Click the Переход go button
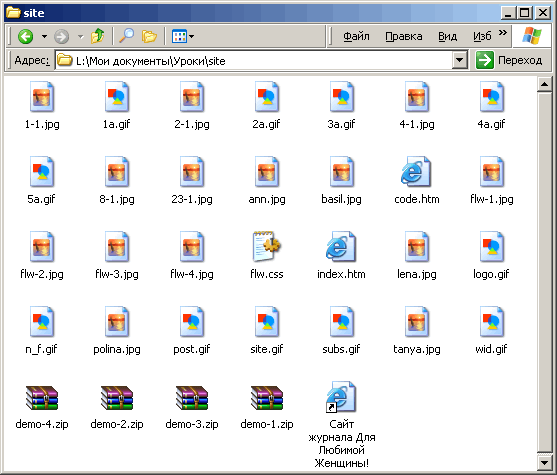557x475 pixels. point(509,60)
